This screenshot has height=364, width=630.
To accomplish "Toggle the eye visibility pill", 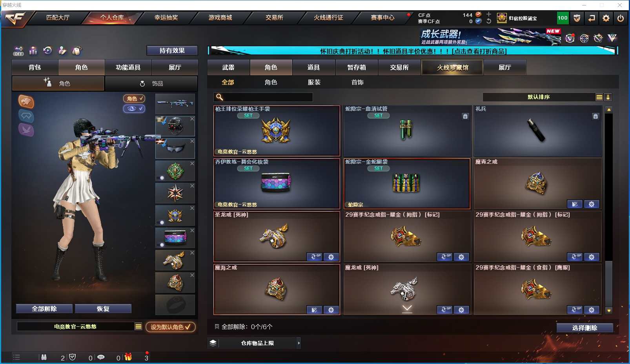I will pos(134,109).
